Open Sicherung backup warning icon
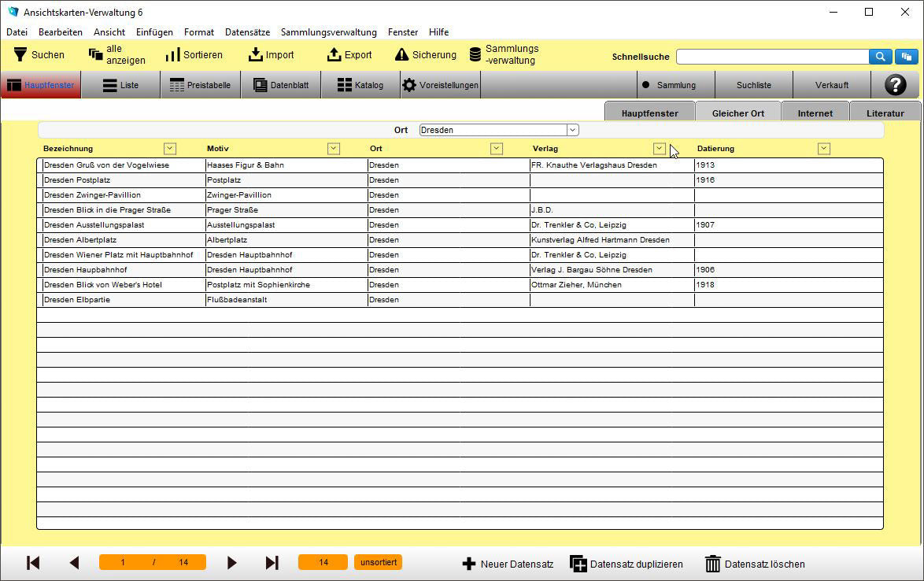The image size is (924, 581). pos(401,55)
